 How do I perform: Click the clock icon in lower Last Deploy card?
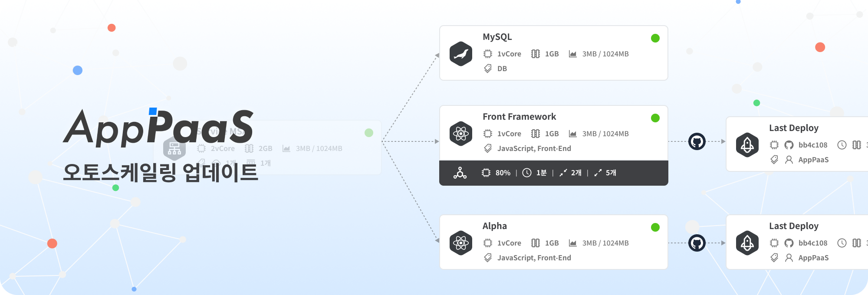[842, 243]
